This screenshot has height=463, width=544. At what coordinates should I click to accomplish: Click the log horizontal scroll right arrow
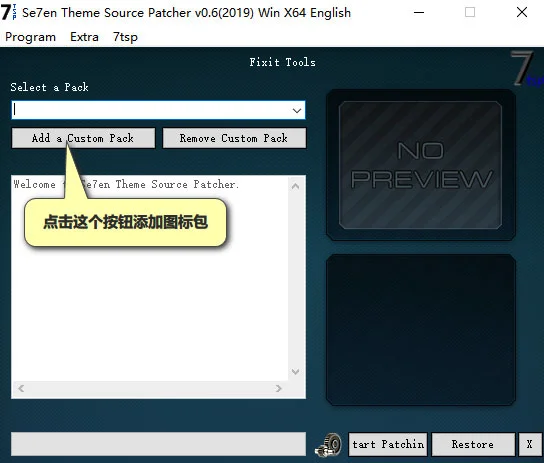[278, 388]
